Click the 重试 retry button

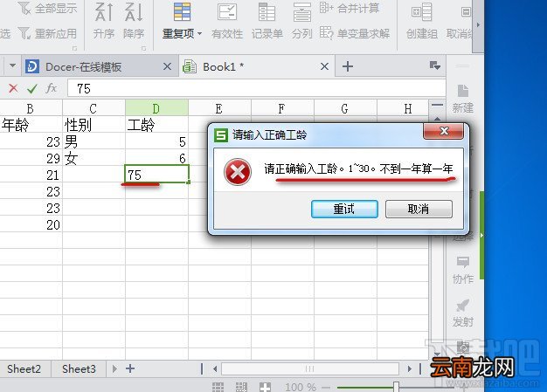(344, 209)
